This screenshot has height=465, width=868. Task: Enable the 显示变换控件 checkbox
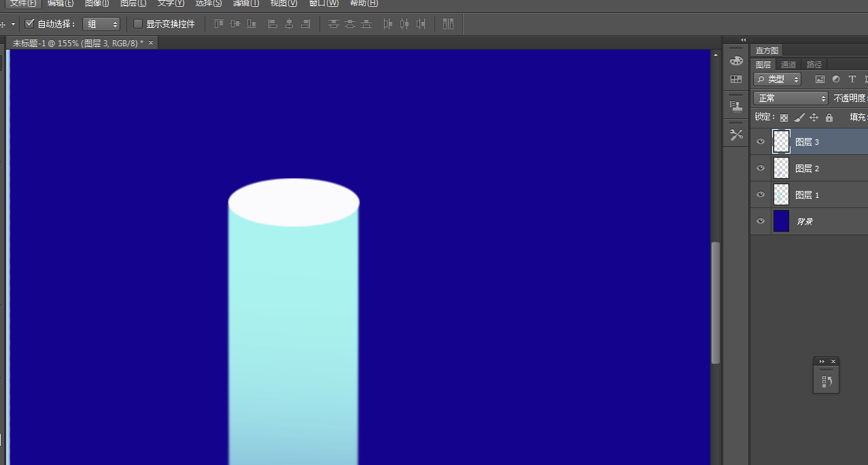[138, 24]
